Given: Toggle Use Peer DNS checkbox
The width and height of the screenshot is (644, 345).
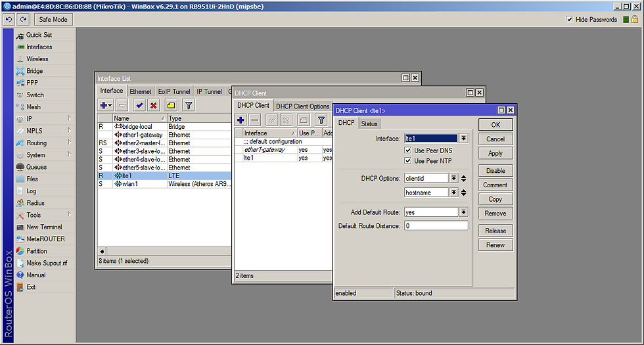Looking at the screenshot, I should tap(408, 150).
